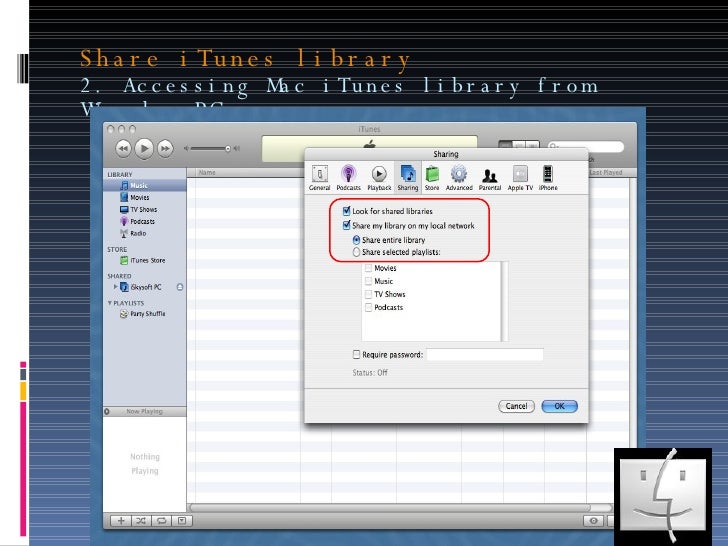Open the General preferences tab
Viewport: 728px width, 546px height.
point(319,177)
